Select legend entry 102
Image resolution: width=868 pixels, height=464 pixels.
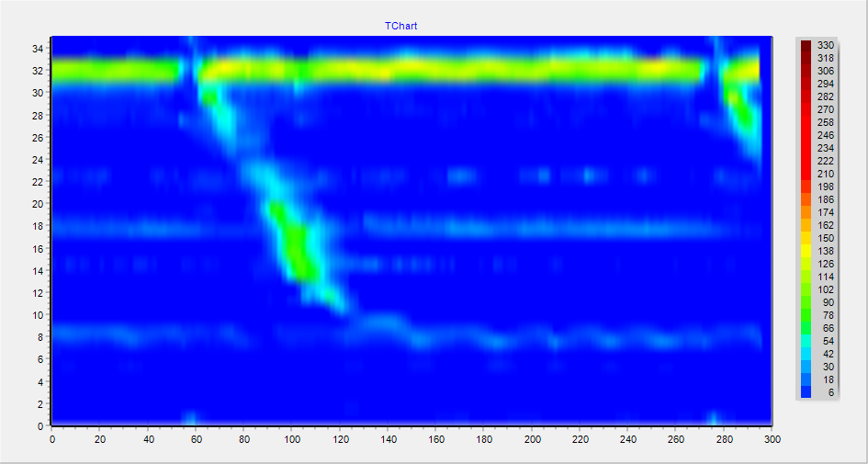[x=826, y=289]
